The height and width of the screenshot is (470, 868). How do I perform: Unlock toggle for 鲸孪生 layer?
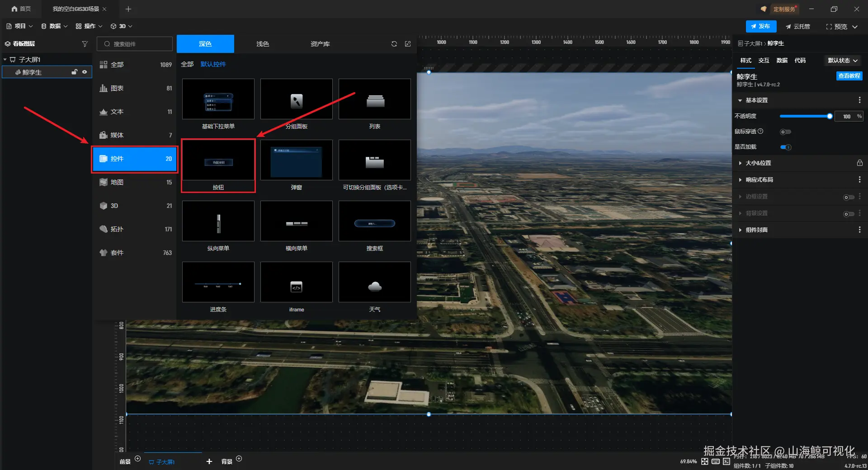(74, 72)
